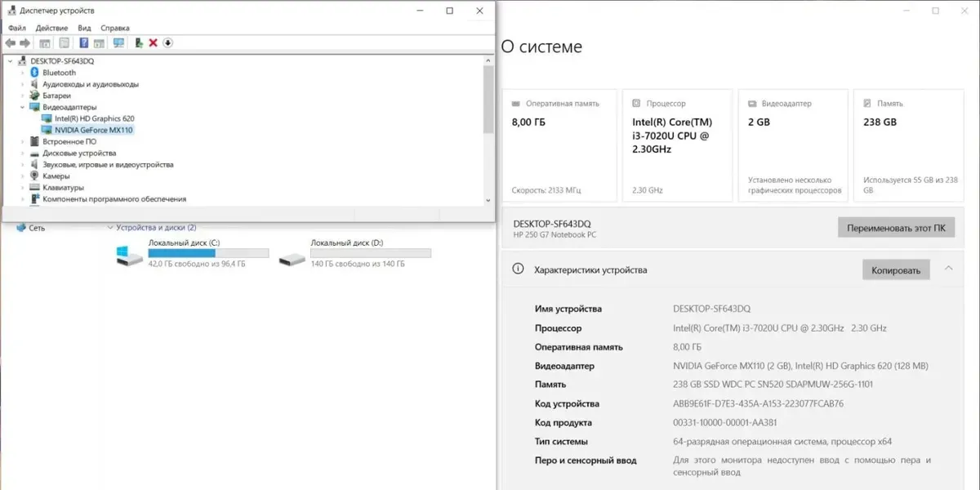Click the update driver green arrow icon
The width and height of the screenshot is (980, 490).
pos(139,42)
